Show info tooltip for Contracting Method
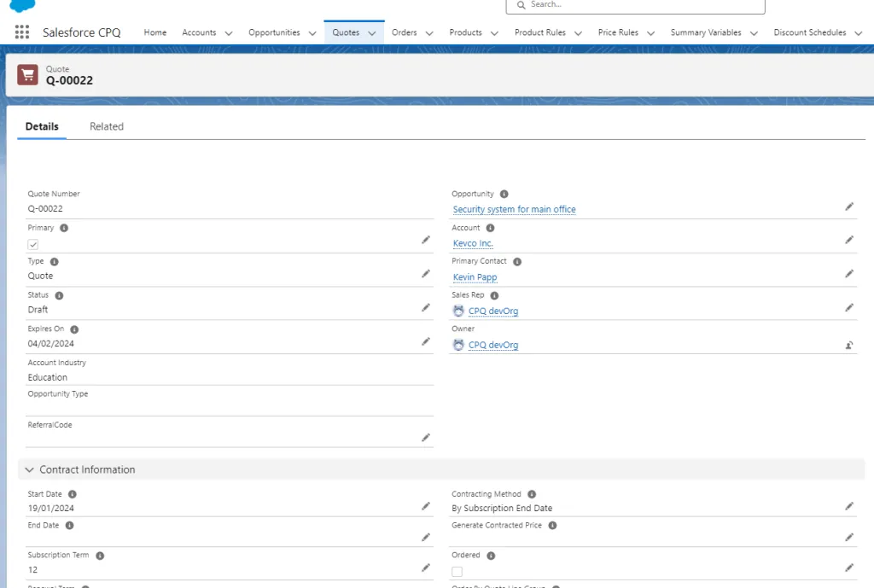 click(x=532, y=494)
